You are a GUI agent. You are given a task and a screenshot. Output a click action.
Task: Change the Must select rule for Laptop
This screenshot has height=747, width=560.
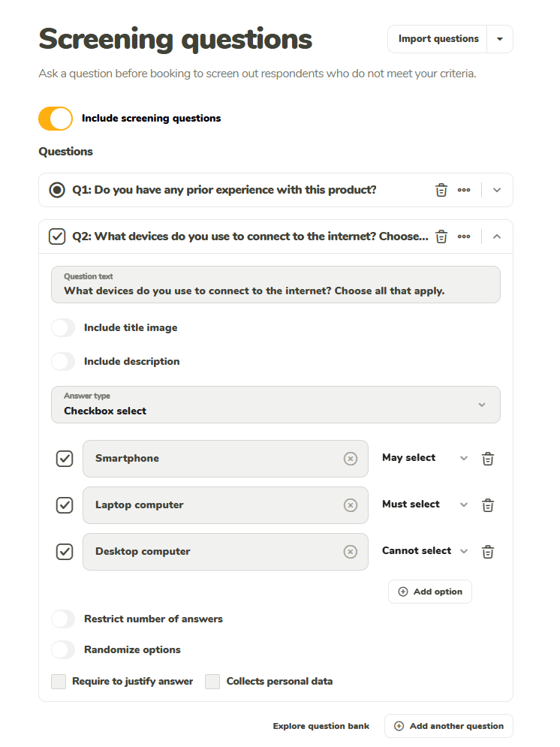pos(424,505)
